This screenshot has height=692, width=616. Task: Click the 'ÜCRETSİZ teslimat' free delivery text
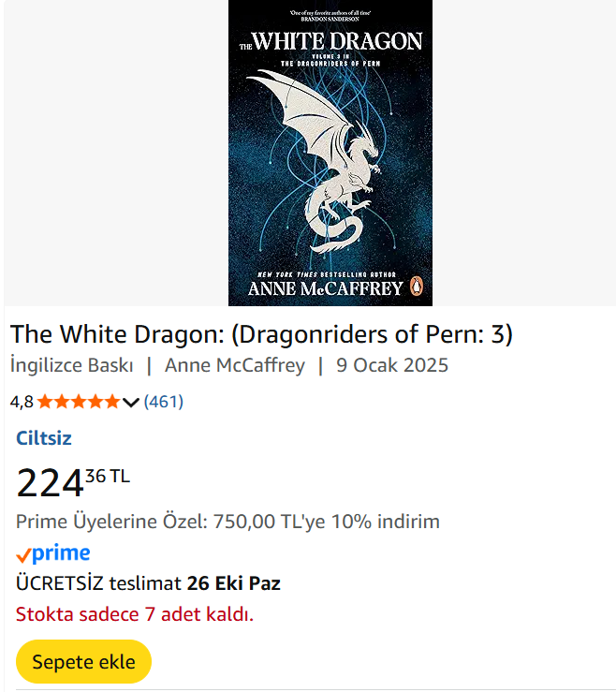[98, 583]
